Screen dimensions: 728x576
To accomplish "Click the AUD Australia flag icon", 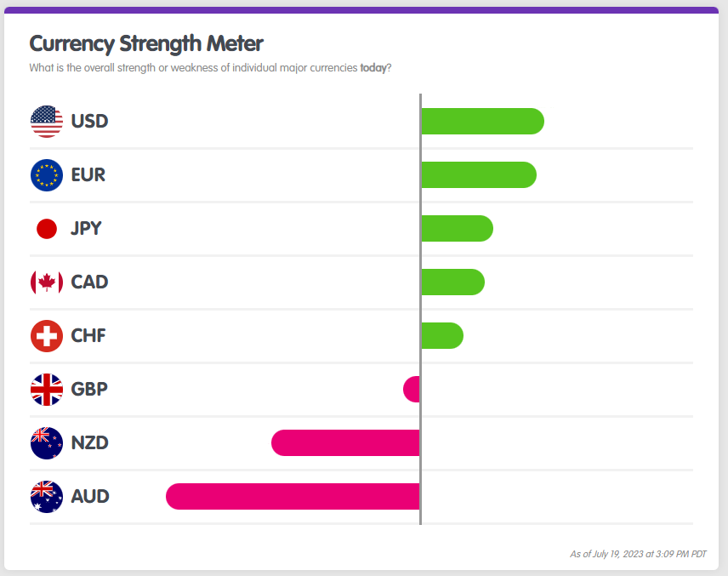I will (46, 496).
